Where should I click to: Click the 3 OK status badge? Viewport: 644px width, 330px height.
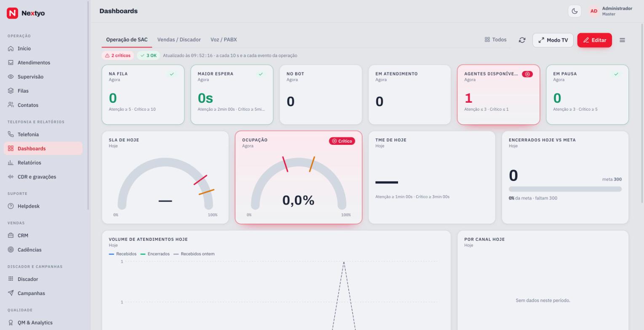[148, 56]
